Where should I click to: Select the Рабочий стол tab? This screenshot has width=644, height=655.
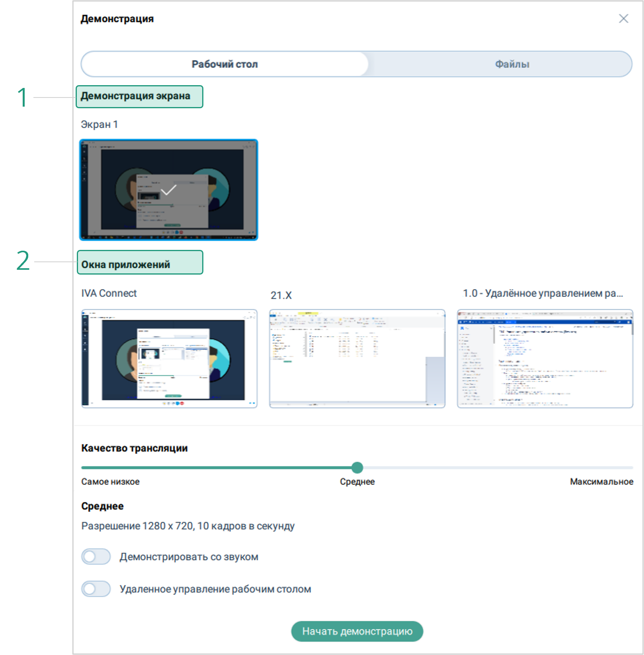pos(224,64)
